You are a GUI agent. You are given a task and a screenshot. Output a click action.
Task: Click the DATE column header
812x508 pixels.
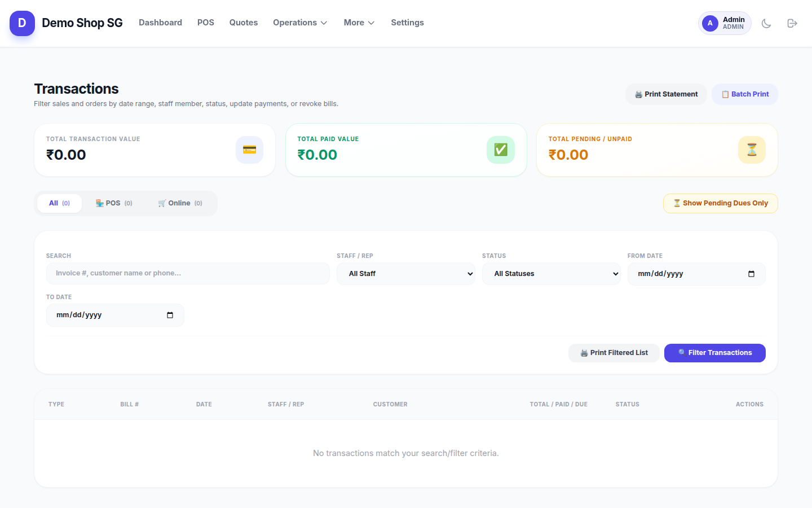(x=204, y=404)
